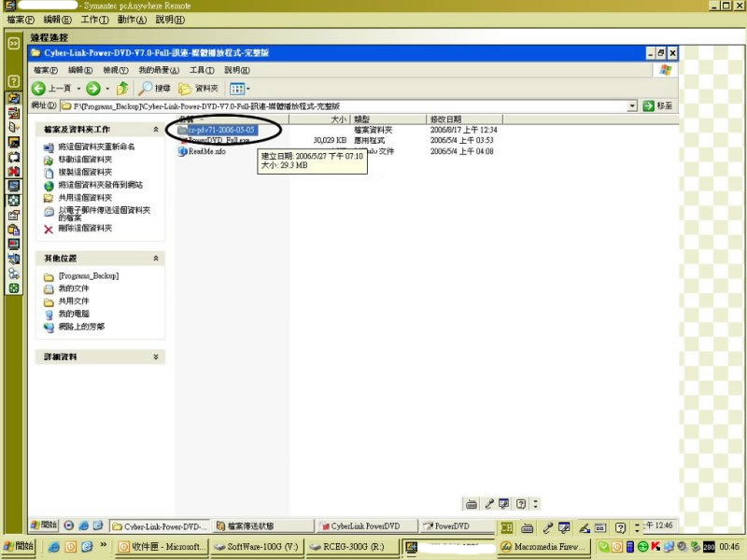Open pcAnywhere 說明(H) menu in top menu bar
747x560 pixels.
(170, 20)
